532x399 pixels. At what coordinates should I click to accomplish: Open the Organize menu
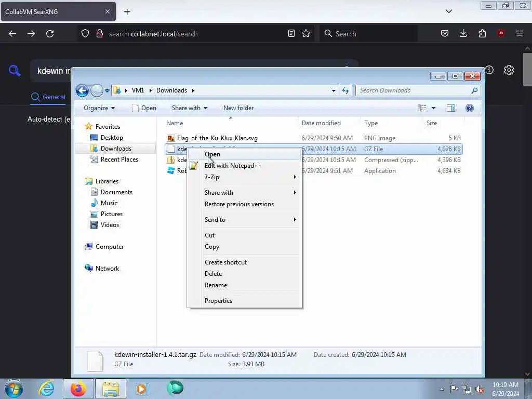click(x=99, y=108)
